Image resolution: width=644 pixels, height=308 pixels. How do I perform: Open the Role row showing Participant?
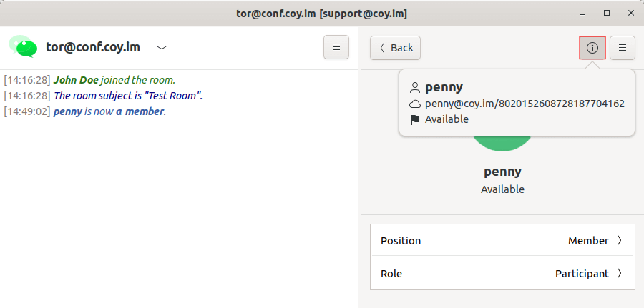502,273
